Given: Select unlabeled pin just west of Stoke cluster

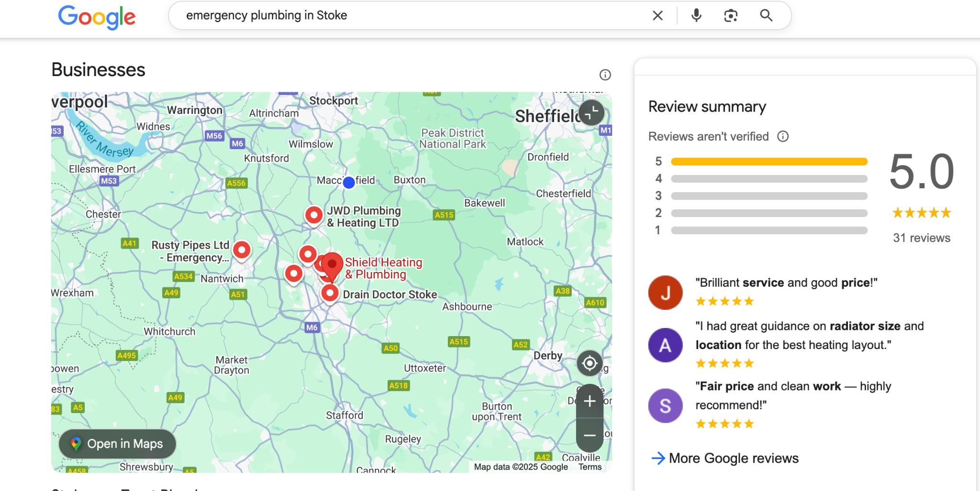Looking at the screenshot, I should pos(293,274).
